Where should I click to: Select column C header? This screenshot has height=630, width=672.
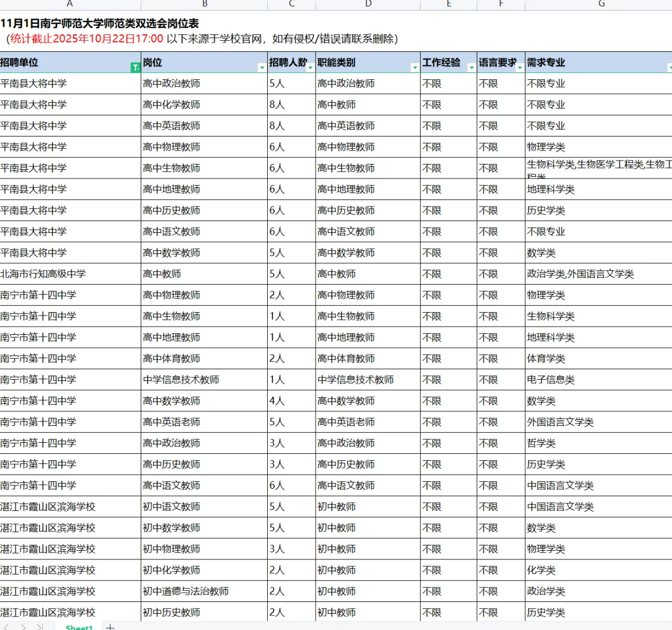292,4
